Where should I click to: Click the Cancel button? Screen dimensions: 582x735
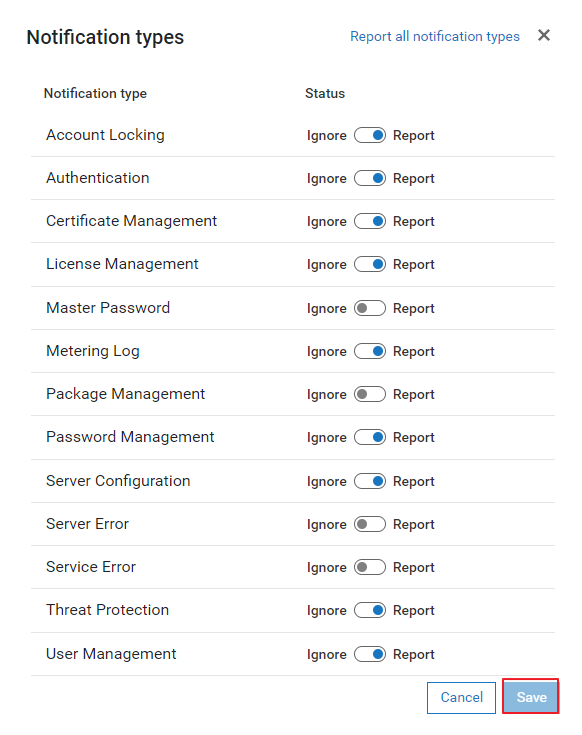[x=461, y=698]
